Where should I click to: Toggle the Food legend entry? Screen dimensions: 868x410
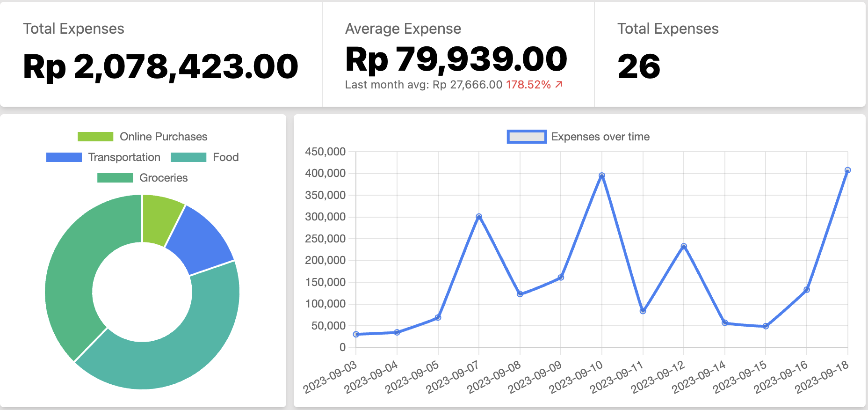pos(205,157)
